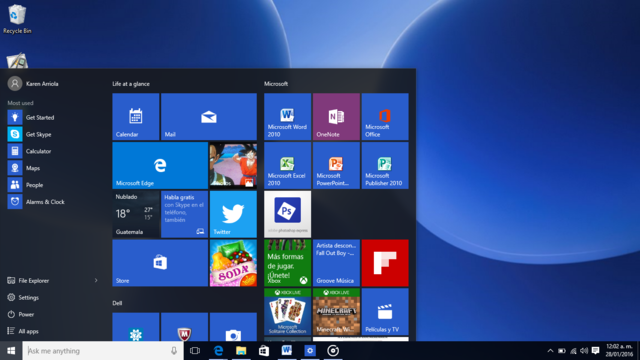Open the OneNote tile
The height and width of the screenshot is (360, 640).
[336, 117]
